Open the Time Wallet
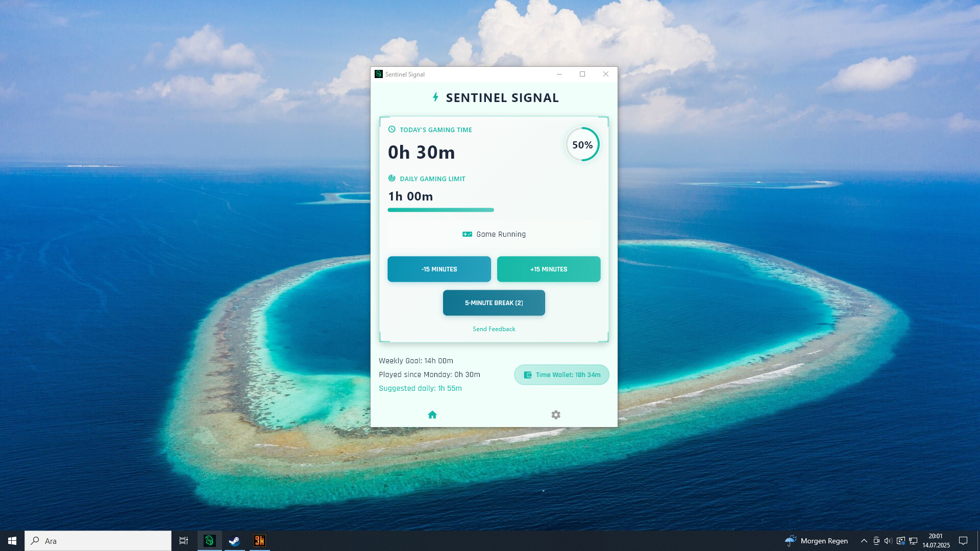 click(x=561, y=374)
